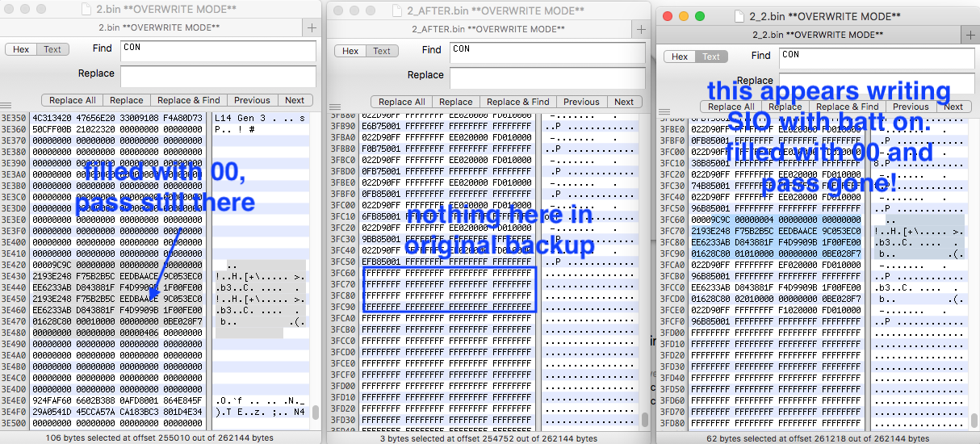Click the new tab plus button in 2_2.bin window
This screenshot has height=444, width=980.
tap(971, 35)
